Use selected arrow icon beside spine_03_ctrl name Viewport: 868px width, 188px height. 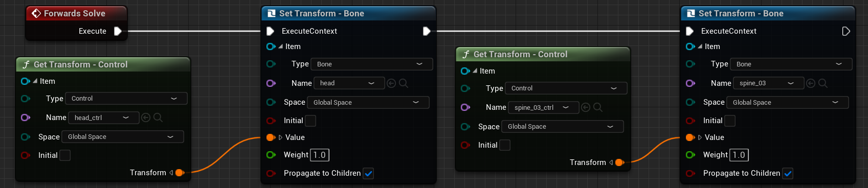(586, 107)
